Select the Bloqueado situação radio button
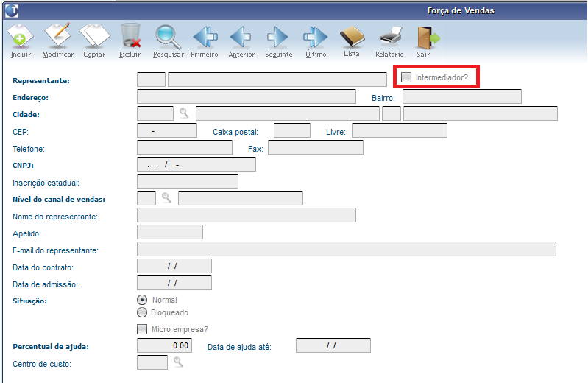This screenshot has width=588, height=383. 142,312
